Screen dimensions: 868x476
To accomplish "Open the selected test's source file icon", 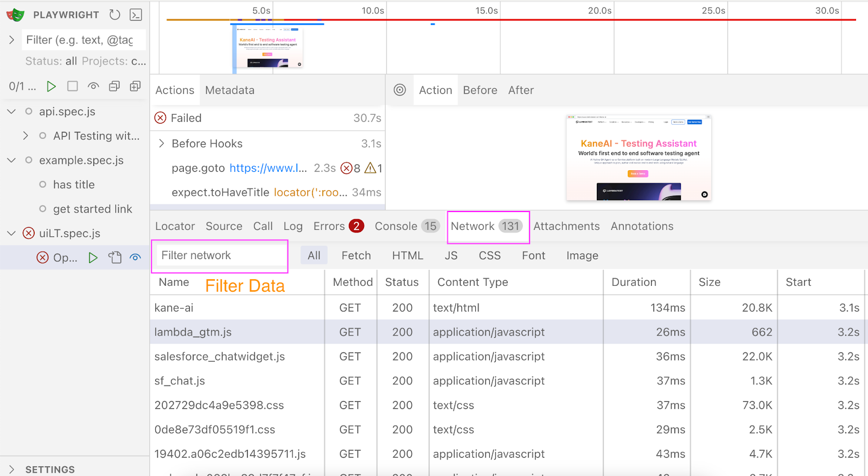I will point(114,258).
